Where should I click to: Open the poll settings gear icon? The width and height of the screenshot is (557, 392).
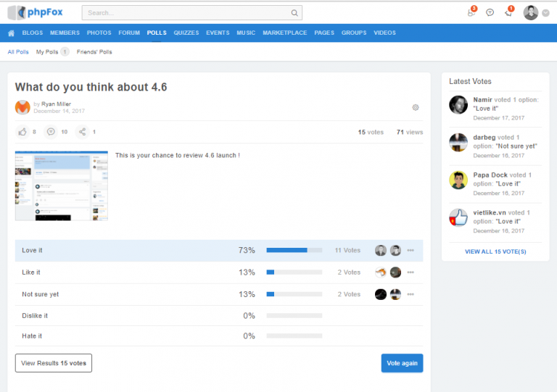pos(416,107)
